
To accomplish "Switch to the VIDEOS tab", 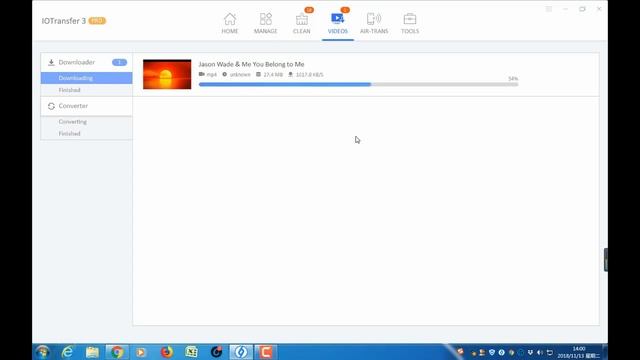I will pos(338,23).
